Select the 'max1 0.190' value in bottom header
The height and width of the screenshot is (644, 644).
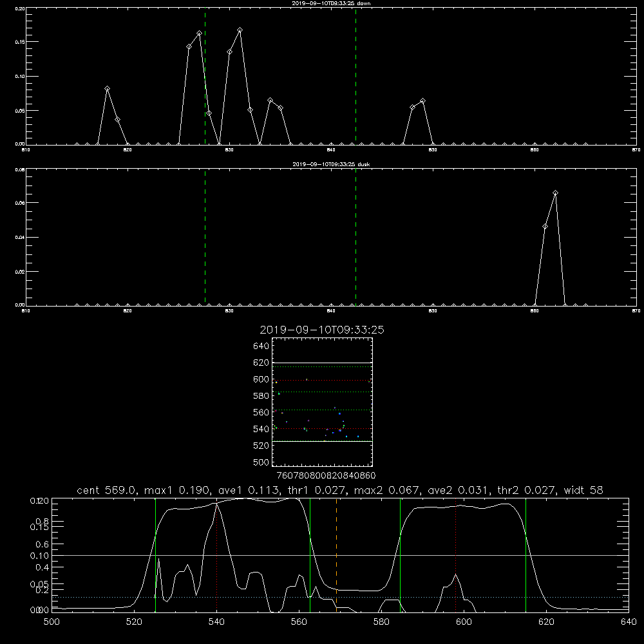click(x=178, y=490)
